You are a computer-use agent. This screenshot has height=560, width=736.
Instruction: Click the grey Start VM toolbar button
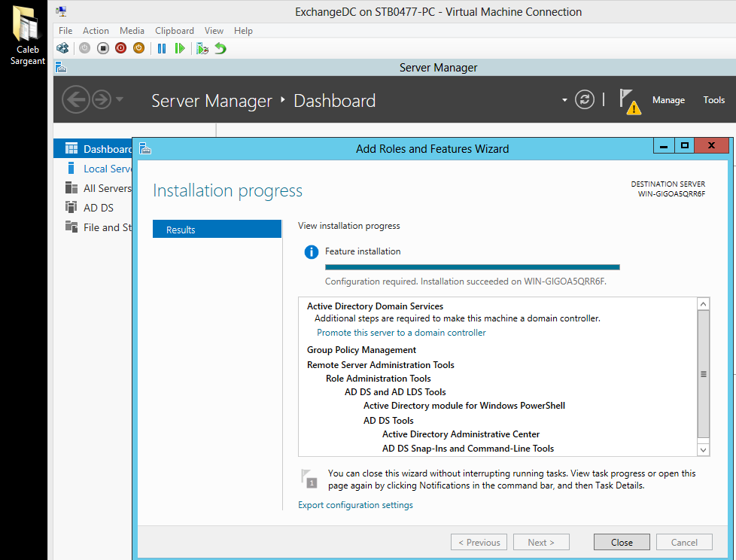[x=84, y=48]
